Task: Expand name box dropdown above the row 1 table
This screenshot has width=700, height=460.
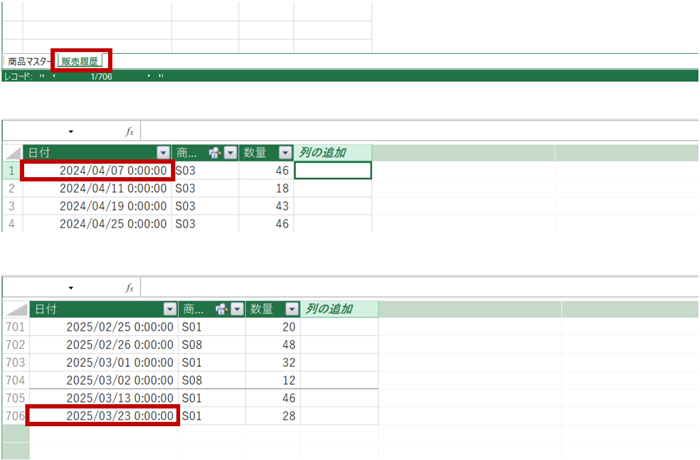Action: 71,131
